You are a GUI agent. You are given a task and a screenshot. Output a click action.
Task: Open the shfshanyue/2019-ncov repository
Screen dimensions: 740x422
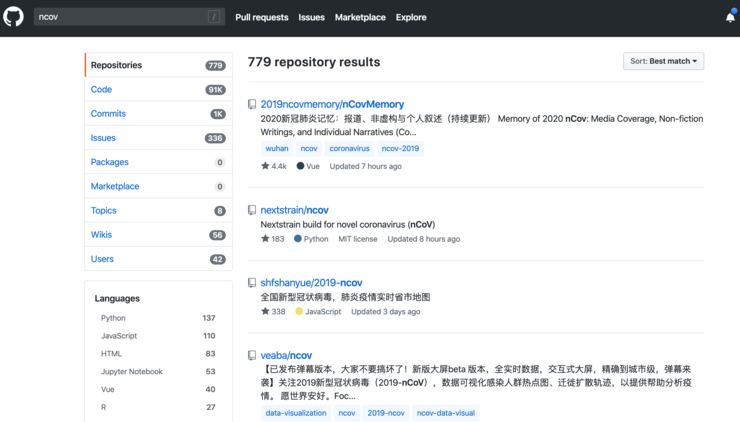coord(311,283)
